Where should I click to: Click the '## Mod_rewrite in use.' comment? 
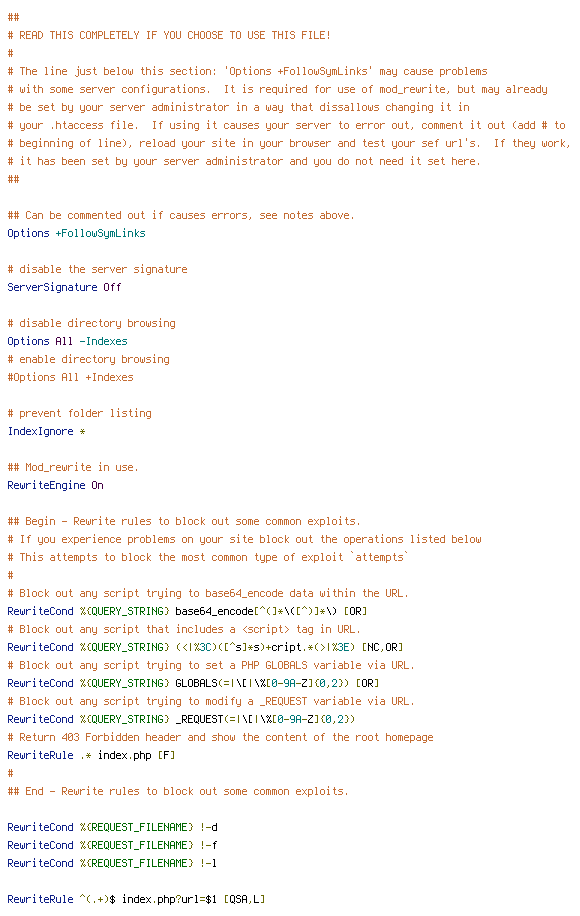coord(73,467)
